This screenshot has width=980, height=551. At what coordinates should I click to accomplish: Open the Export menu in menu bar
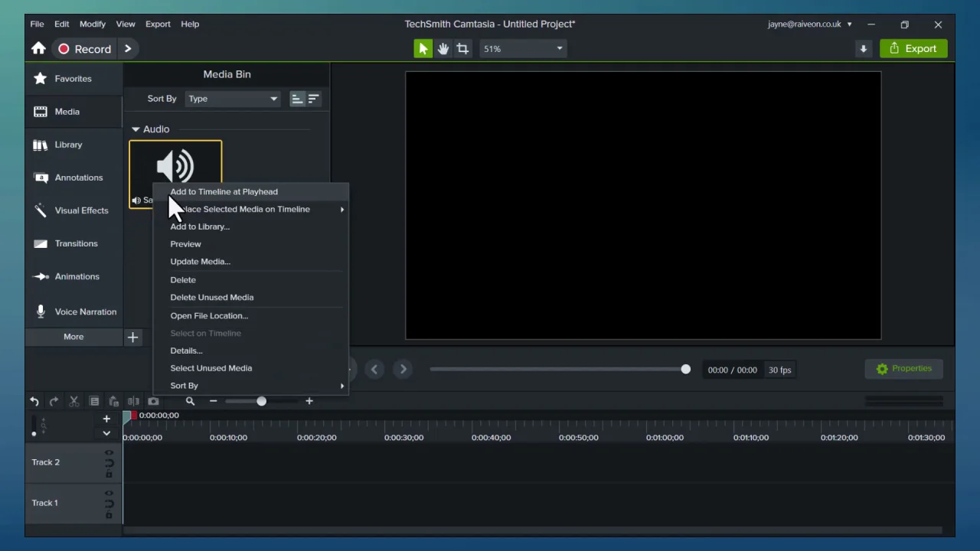(x=158, y=24)
